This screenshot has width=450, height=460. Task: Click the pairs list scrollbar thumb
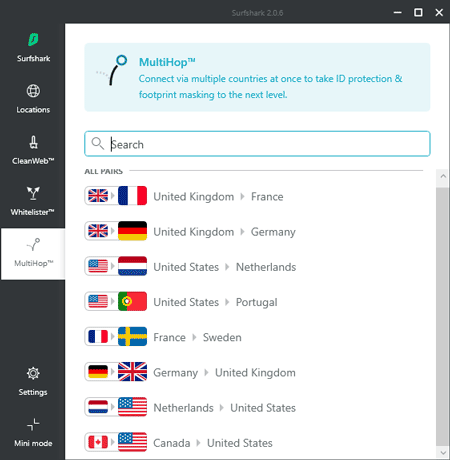[443, 316]
